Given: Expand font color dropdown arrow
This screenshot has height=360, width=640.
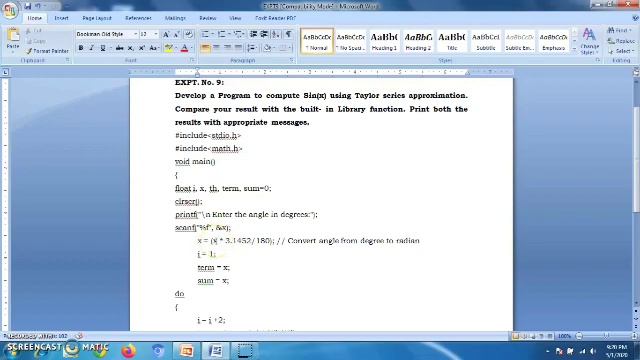Looking at the screenshot, I should (191, 48).
